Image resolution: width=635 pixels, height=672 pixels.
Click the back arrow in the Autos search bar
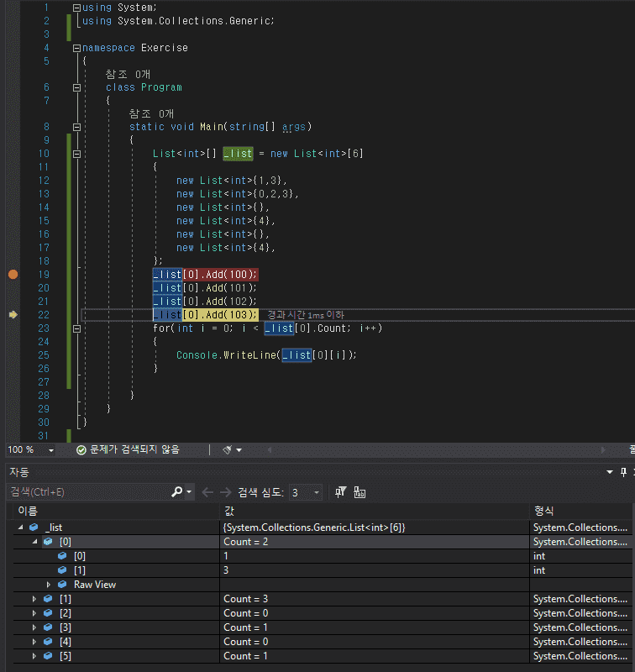207,492
